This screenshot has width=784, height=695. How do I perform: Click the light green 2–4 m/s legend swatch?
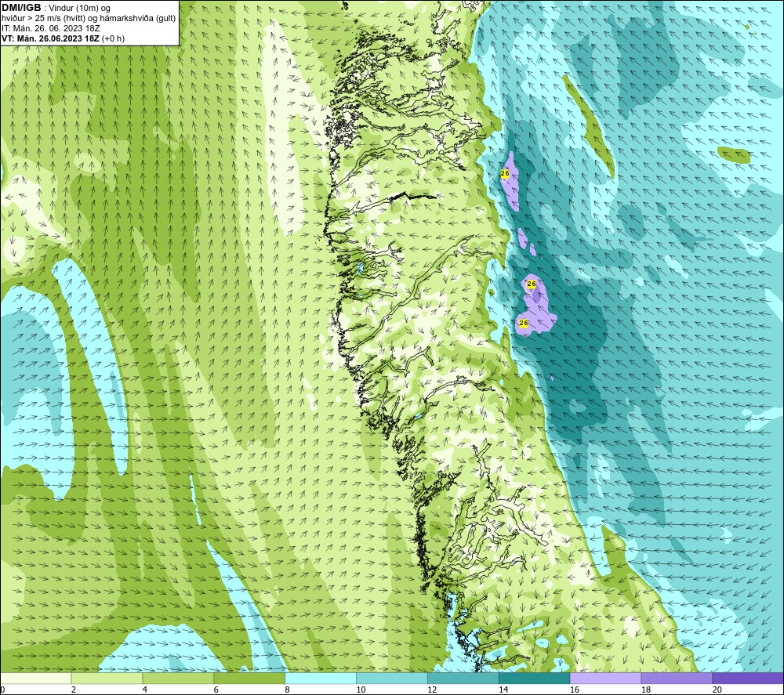coord(107,678)
